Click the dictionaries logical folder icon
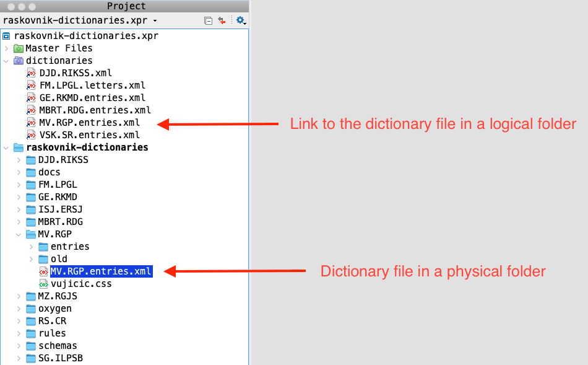The image size is (588, 365). coord(19,61)
